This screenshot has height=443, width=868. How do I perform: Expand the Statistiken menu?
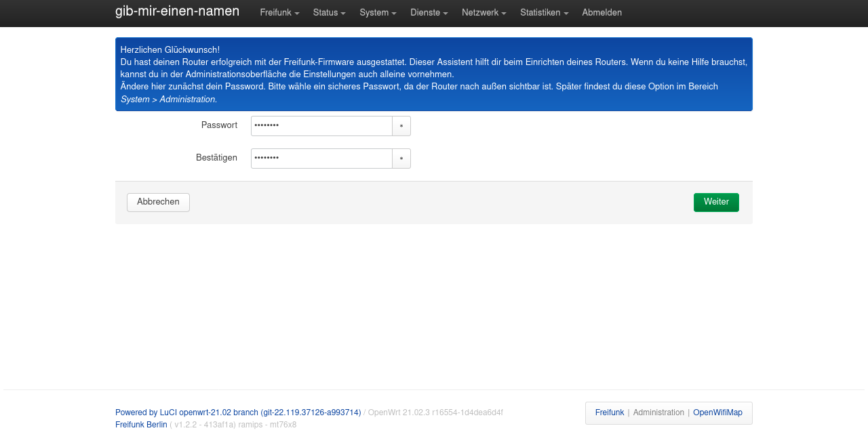(x=544, y=13)
